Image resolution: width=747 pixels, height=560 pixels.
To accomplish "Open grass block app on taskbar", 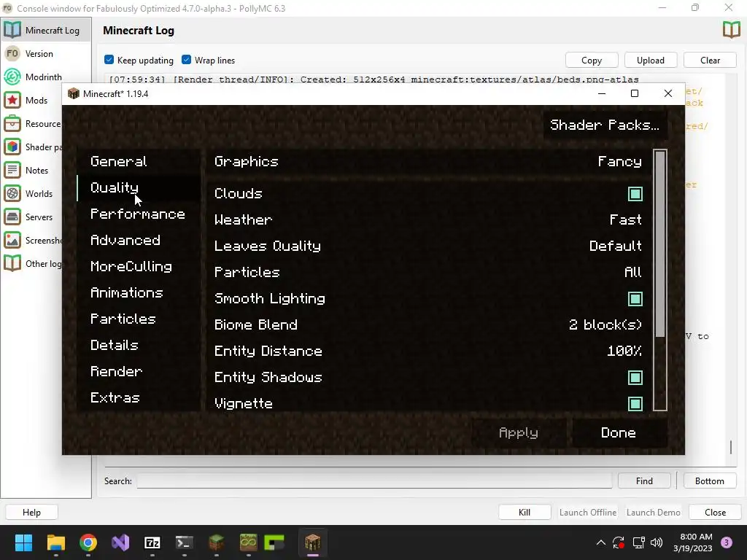I will click(x=216, y=542).
